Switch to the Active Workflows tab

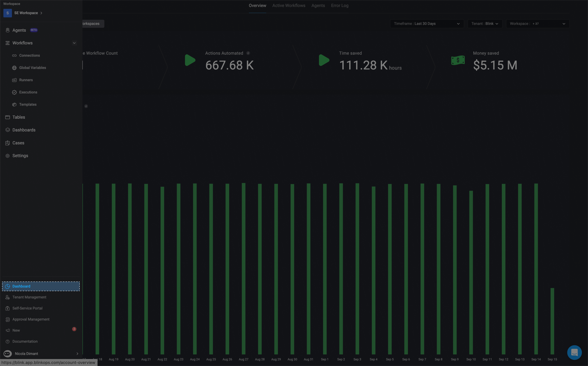[289, 6]
